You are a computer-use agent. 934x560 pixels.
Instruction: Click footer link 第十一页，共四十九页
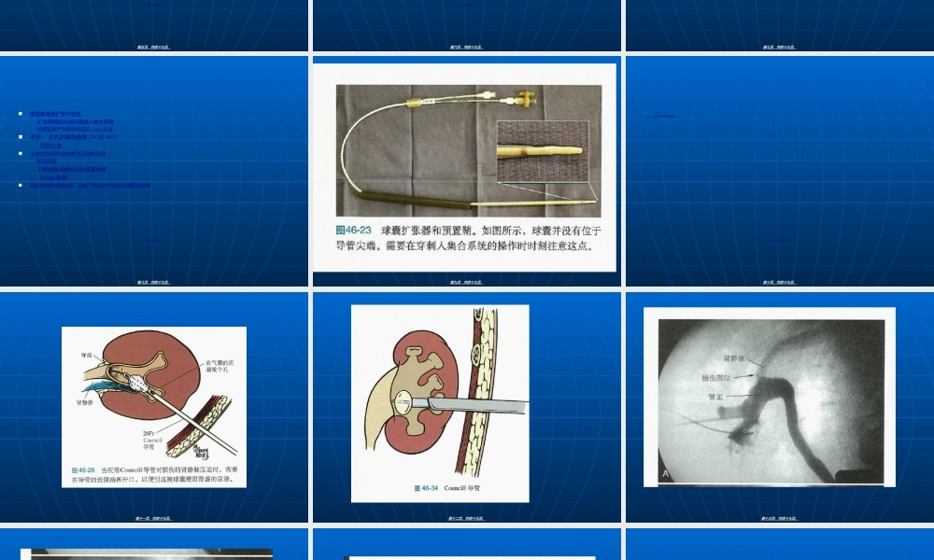click(x=152, y=516)
